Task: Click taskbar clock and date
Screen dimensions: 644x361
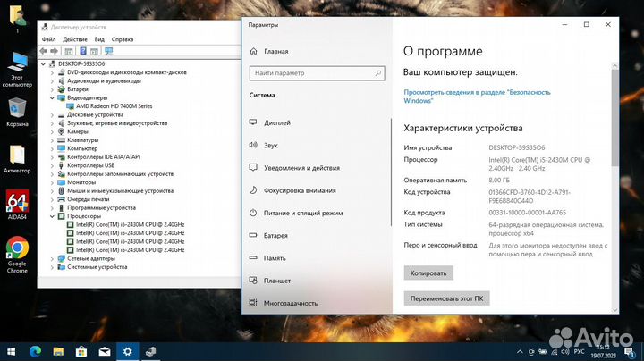Action: pos(604,351)
